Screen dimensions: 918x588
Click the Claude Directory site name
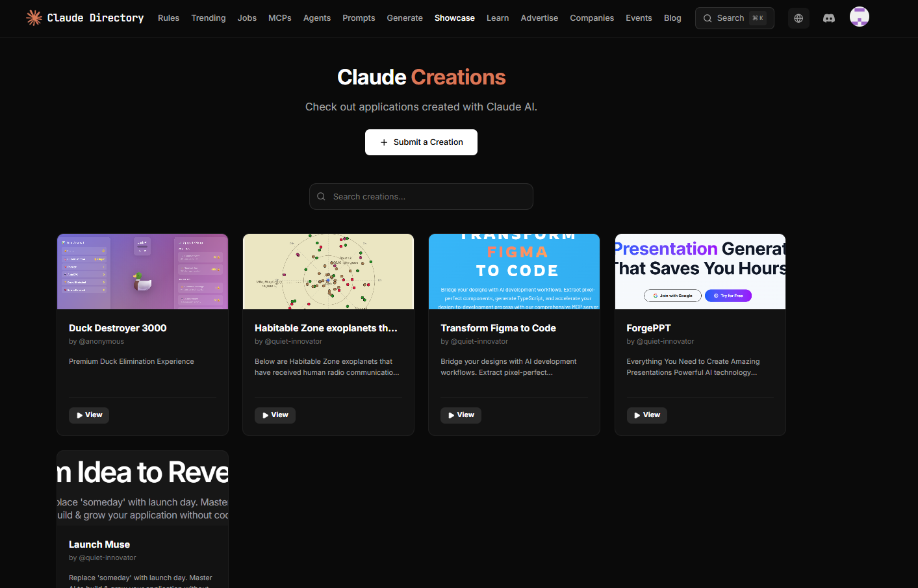click(96, 18)
